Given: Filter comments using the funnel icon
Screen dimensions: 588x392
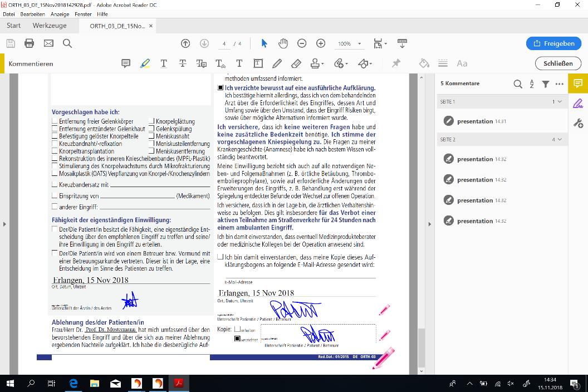Looking at the screenshot, I should tap(546, 84).
